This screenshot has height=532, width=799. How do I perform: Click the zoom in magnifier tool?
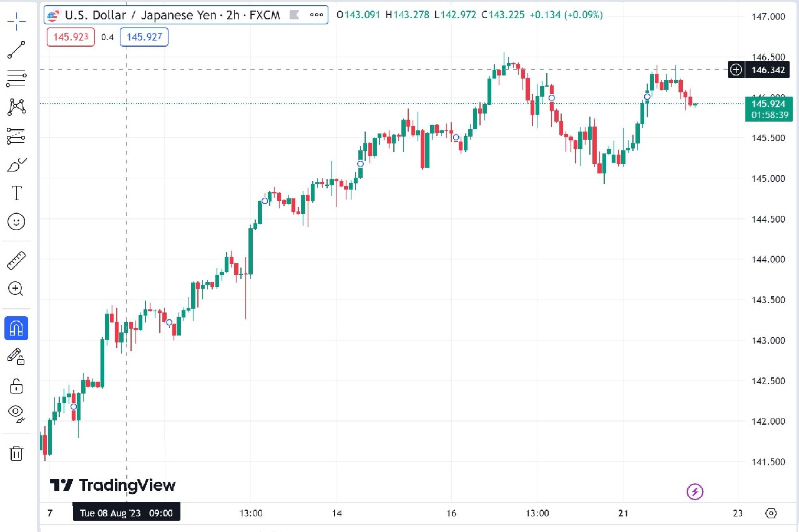(16, 289)
